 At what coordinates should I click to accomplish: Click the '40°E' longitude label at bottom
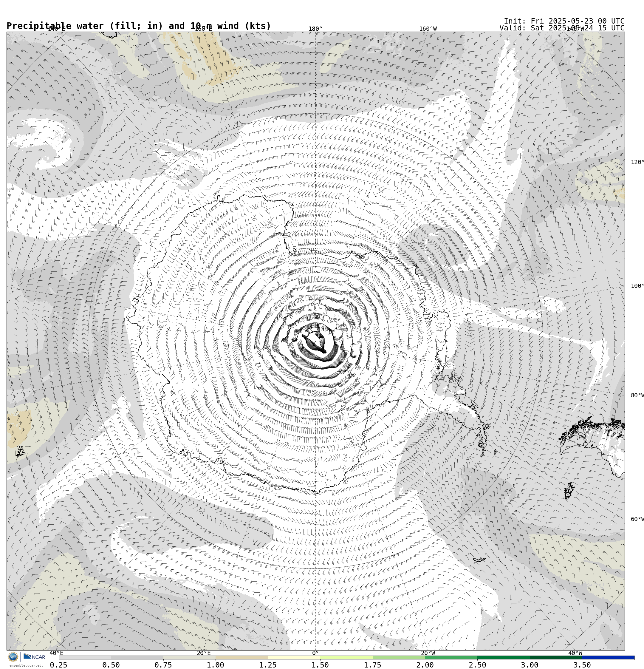coord(56,653)
